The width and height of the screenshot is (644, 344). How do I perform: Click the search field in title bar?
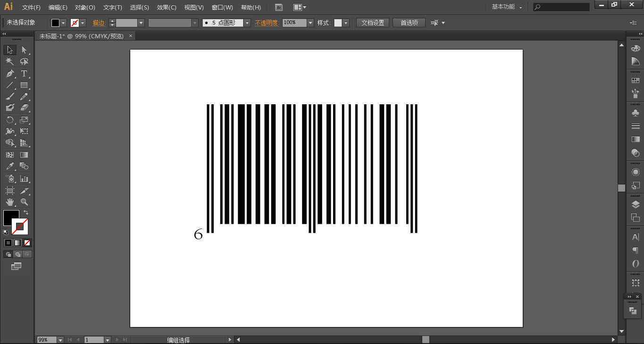click(561, 7)
